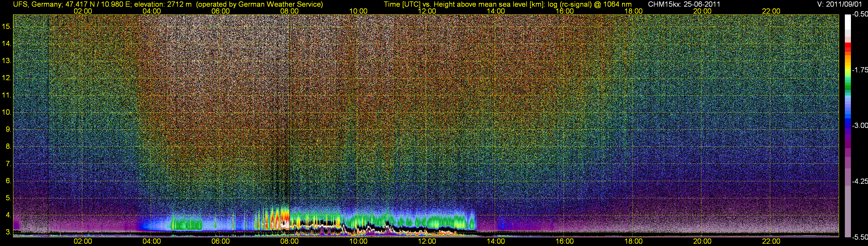Click the 12. km height axis label
Screen dimensions: 868x246
pyautogui.click(x=7, y=78)
